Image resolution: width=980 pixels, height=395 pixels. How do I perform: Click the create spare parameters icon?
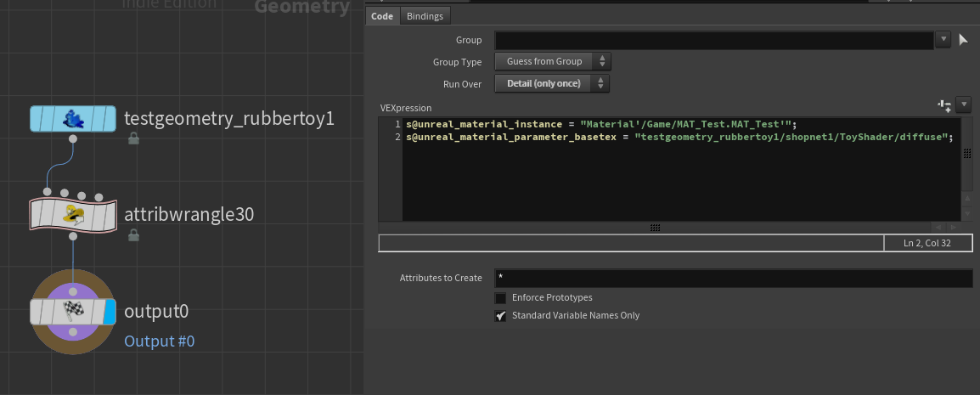943,104
